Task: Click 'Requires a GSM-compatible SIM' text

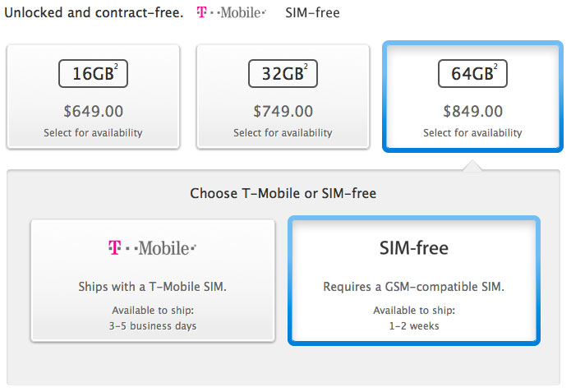Action: (413, 287)
